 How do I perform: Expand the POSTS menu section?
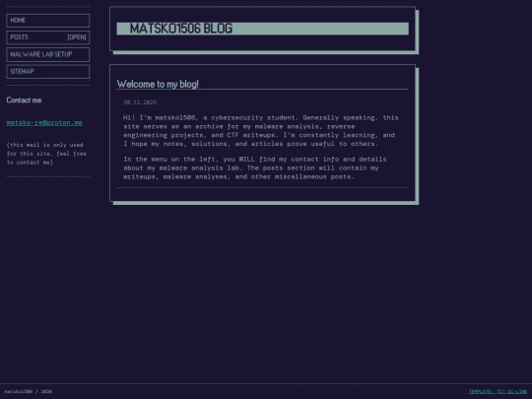pos(48,37)
